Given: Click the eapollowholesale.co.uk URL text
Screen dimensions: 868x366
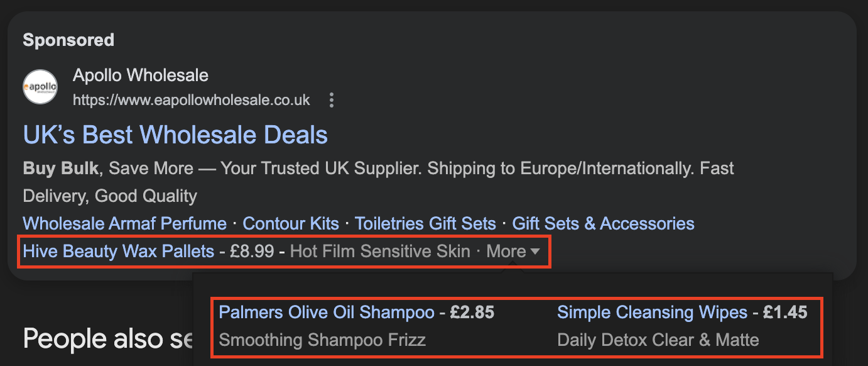Looking at the screenshot, I should [x=192, y=100].
